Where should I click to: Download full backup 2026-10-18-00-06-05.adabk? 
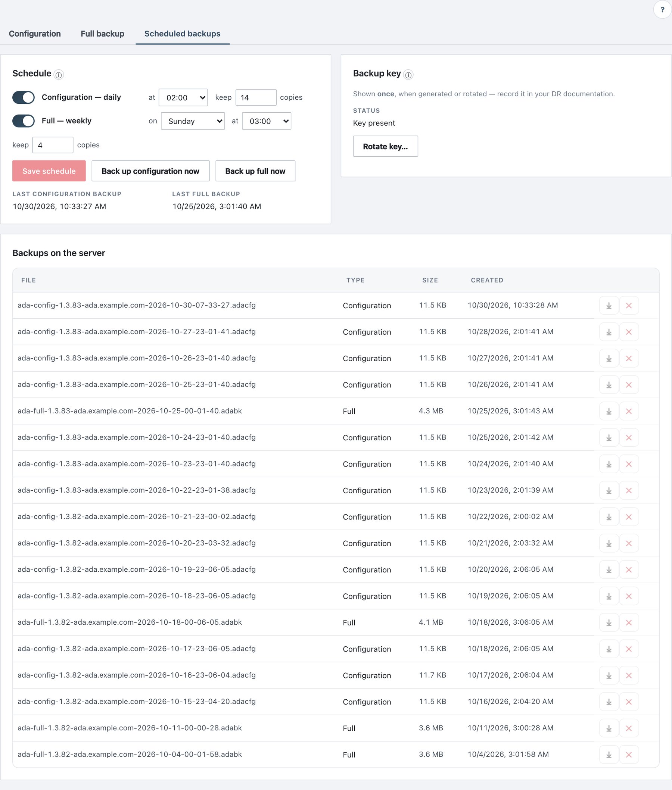pyautogui.click(x=609, y=623)
